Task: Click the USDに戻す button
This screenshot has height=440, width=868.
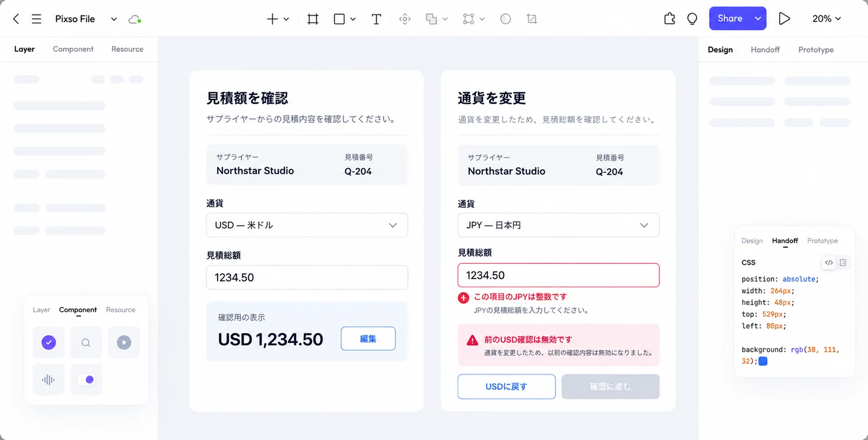Action: [506, 387]
